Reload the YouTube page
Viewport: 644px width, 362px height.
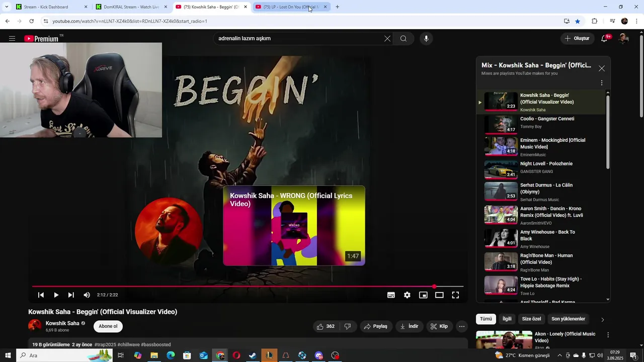coord(31,21)
